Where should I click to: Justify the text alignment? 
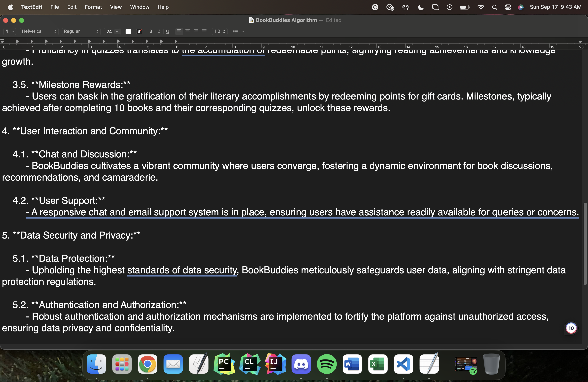coord(204,31)
